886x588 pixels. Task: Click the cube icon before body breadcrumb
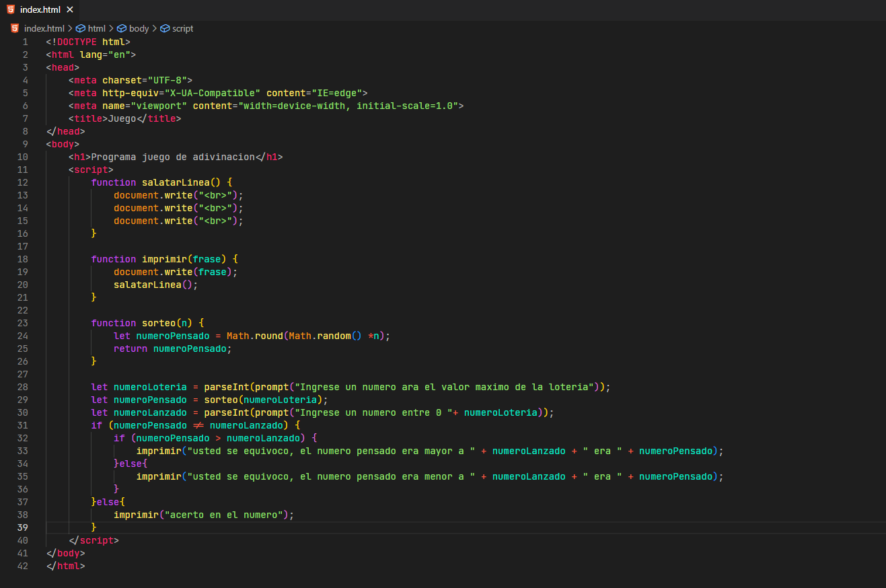pos(122,28)
